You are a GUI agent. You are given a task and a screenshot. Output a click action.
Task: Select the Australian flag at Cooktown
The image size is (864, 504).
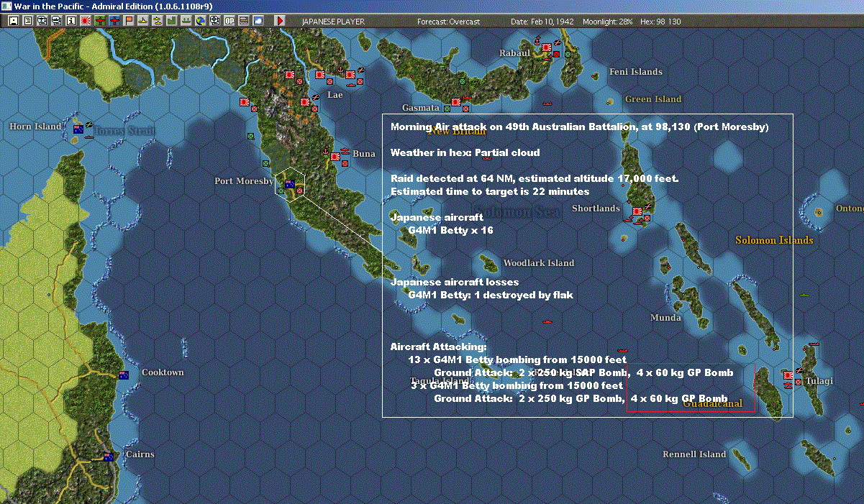click(124, 375)
